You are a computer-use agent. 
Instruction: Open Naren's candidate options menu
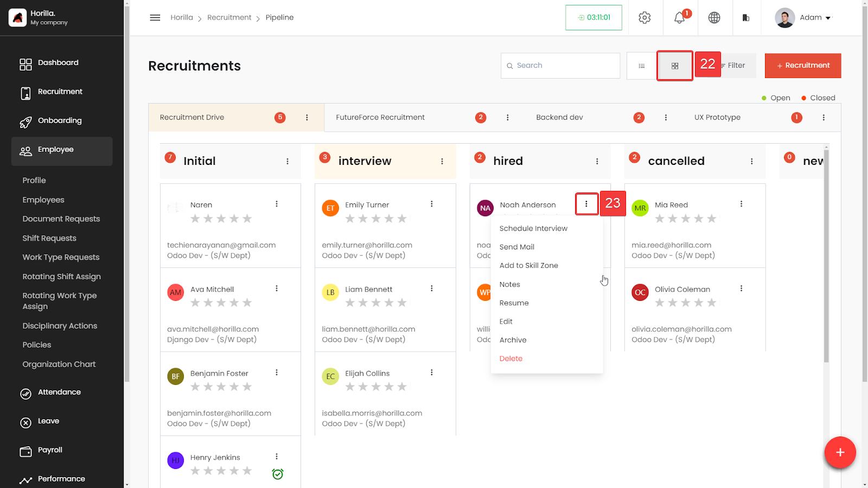tap(277, 204)
